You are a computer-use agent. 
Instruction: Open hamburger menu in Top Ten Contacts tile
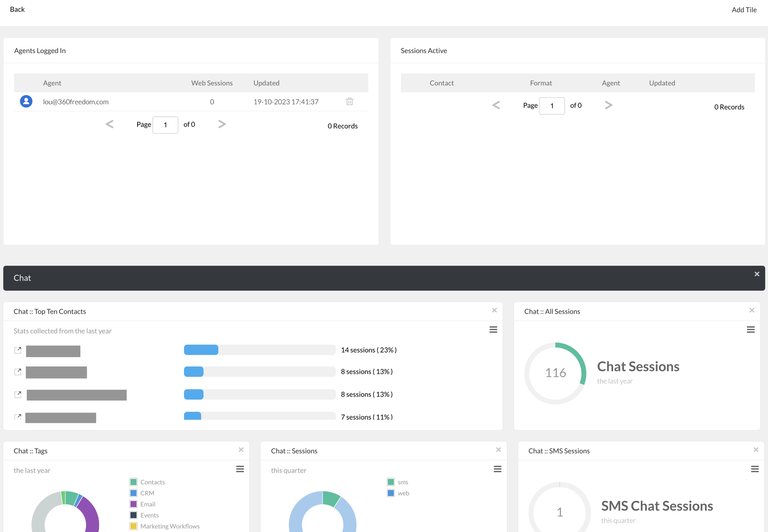tap(493, 330)
